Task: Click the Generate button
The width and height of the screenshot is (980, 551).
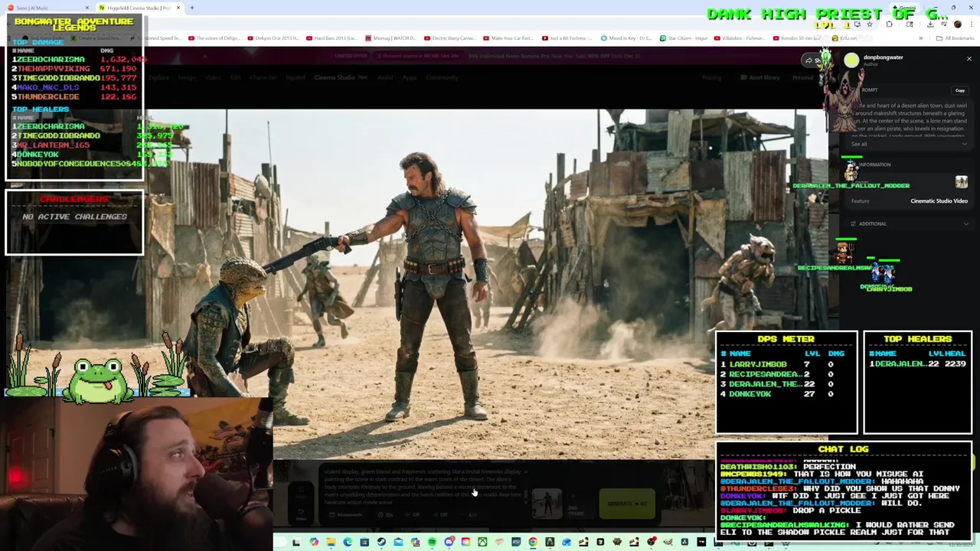Action: point(627,504)
